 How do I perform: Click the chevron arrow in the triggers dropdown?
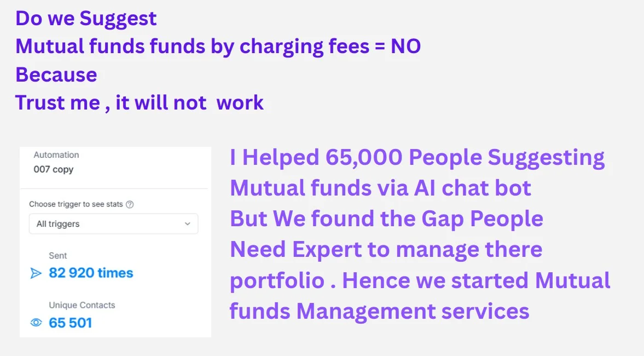(x=188, y=223)
